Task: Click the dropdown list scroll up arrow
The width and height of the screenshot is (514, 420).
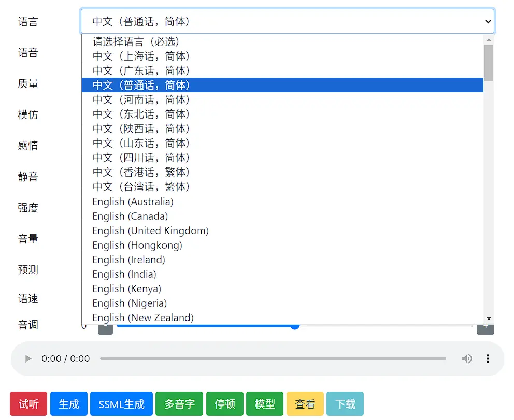Action: click(x=489, y=40)
